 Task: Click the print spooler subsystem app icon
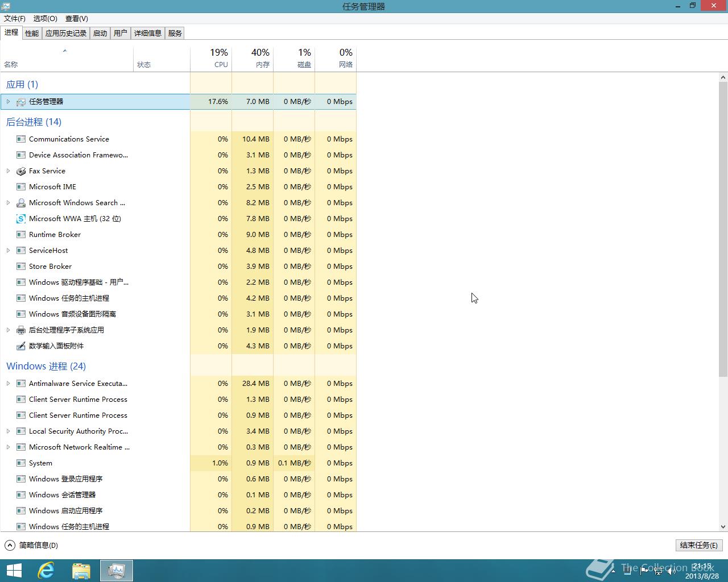21,330
